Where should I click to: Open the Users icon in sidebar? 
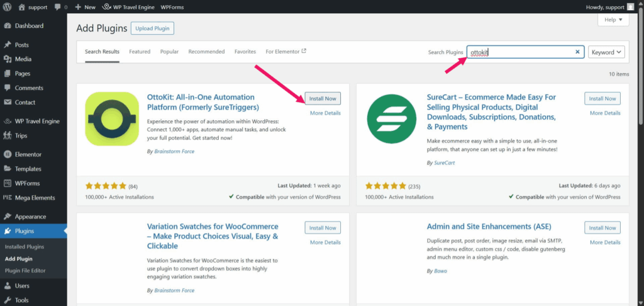(x=7, y=286)
